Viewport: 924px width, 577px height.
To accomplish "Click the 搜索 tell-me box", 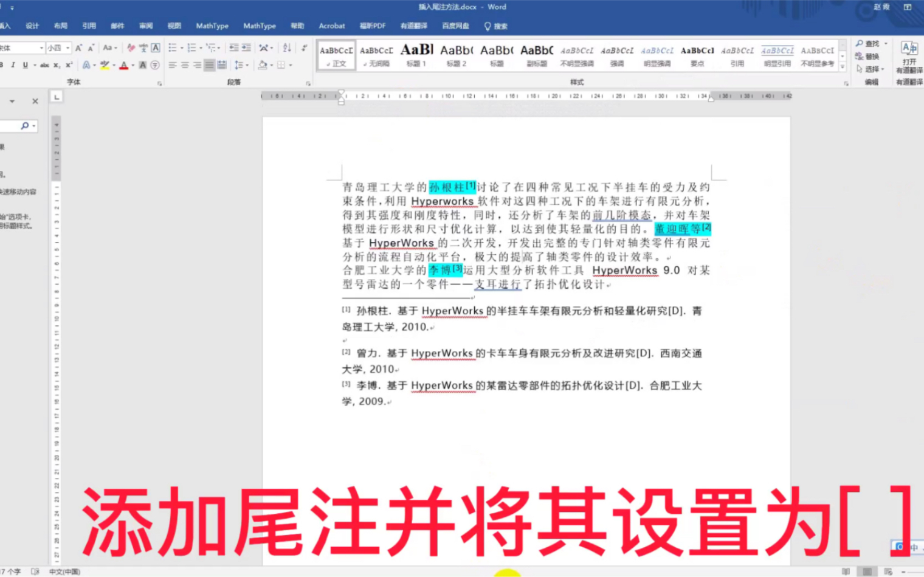I will tap(496, 26).
